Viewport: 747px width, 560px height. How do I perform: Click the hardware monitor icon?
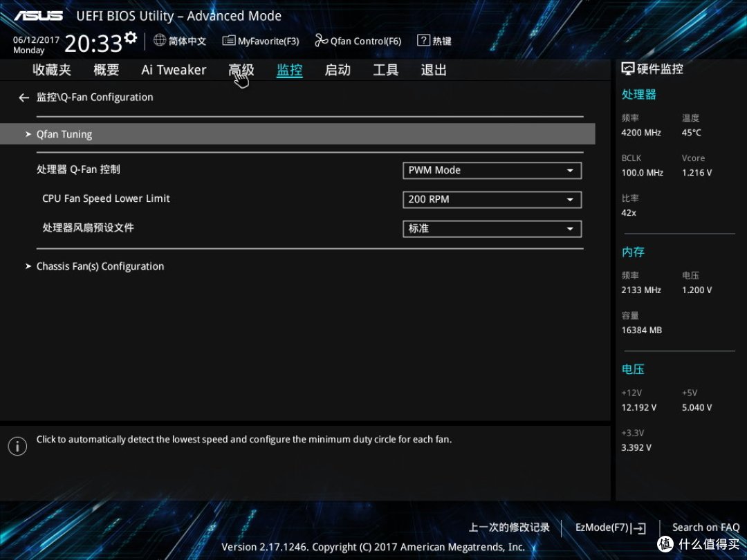628,69
